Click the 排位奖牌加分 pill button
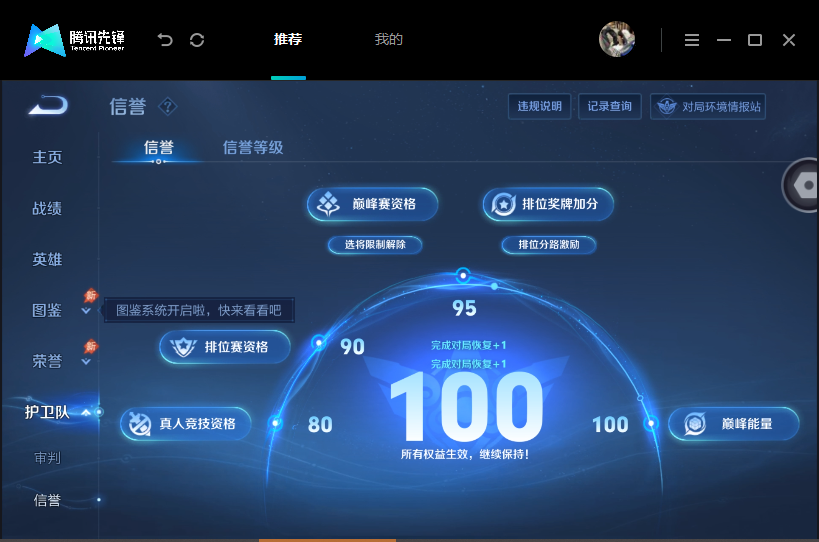Screen dimensions: 819x542 pyautogui.click(x=548, y=204)
